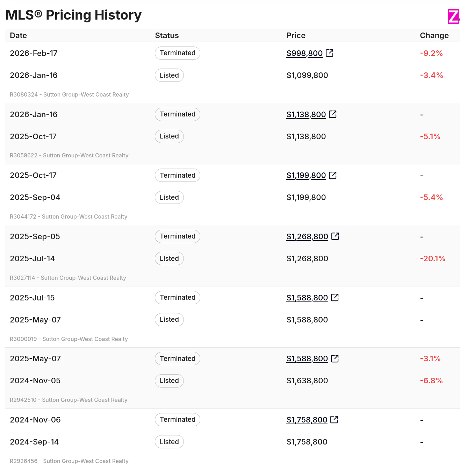Click the Listed badge for 2024-Sep-14
The width and height of the screenshot is (460, 476).
[x=169, y=442]
